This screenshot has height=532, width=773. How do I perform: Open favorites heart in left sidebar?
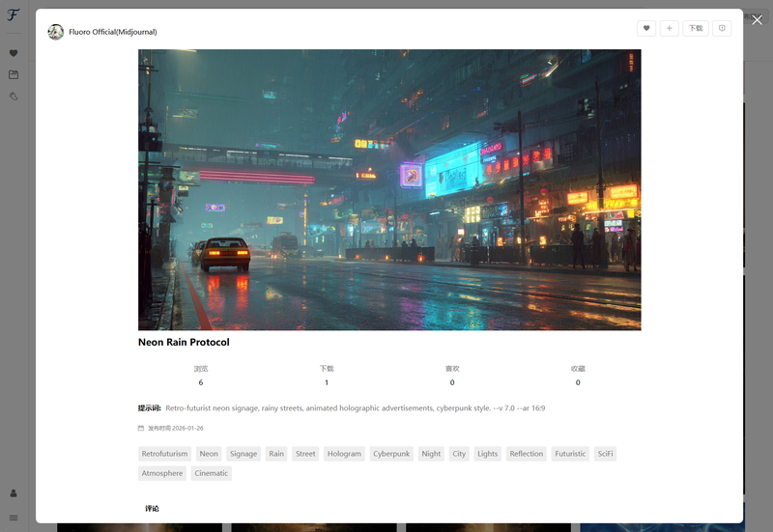tap(14, 53)
